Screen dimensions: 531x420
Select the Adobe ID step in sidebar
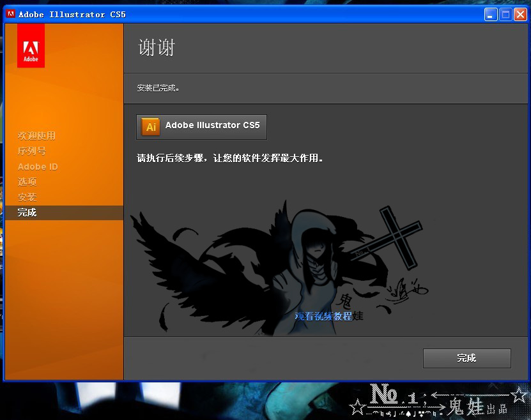tap(38, 167)
